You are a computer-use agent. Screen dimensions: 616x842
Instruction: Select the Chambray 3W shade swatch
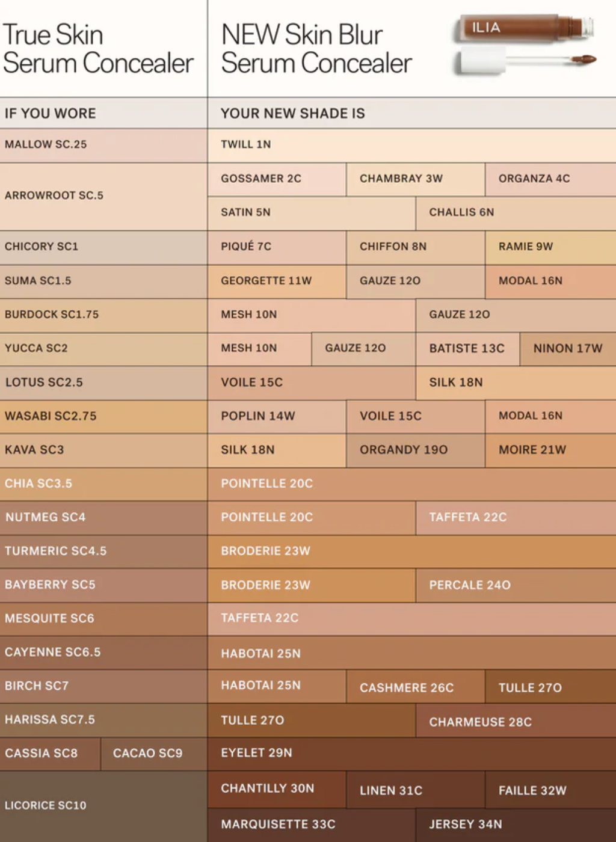(416, 179)
